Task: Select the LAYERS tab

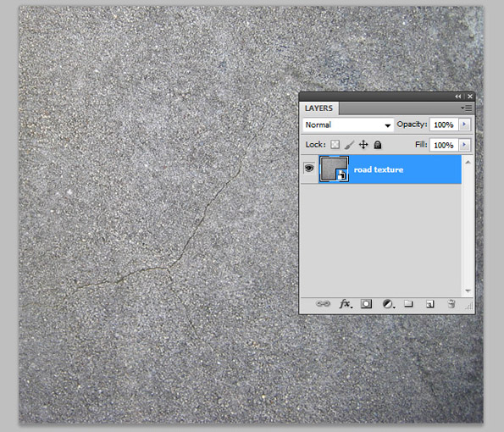Action: coord(318,108)
